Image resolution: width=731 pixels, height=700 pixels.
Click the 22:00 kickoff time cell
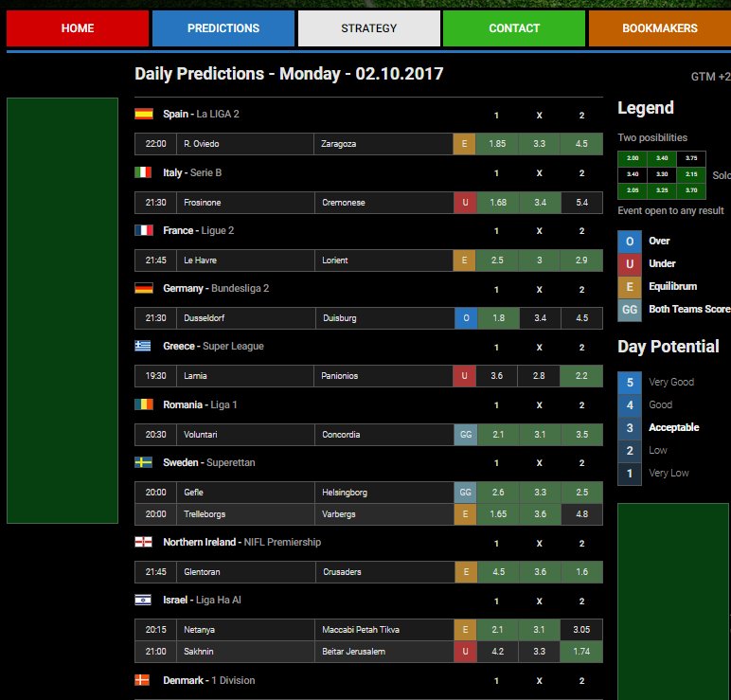tap(155, 144)
